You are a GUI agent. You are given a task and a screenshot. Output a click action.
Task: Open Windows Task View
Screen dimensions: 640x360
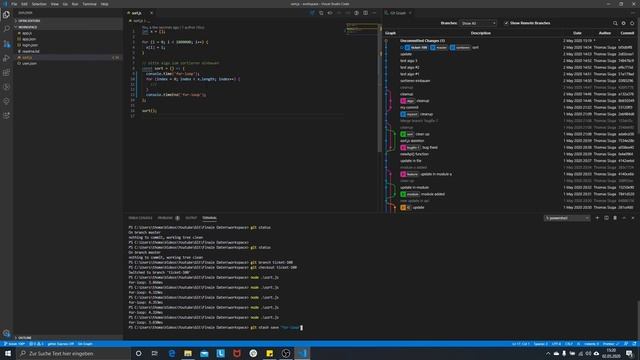point(155,353)
